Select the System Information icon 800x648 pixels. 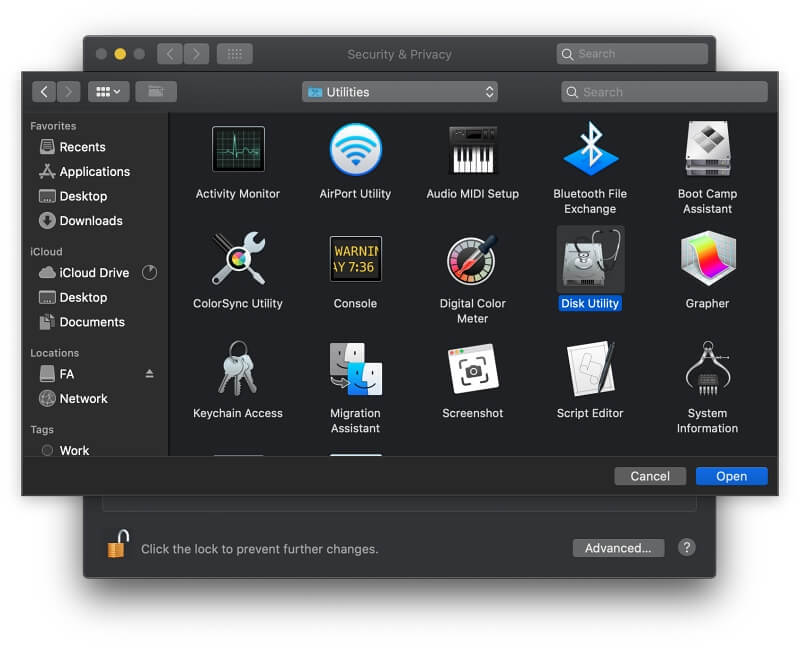click(x=708, y=368)
